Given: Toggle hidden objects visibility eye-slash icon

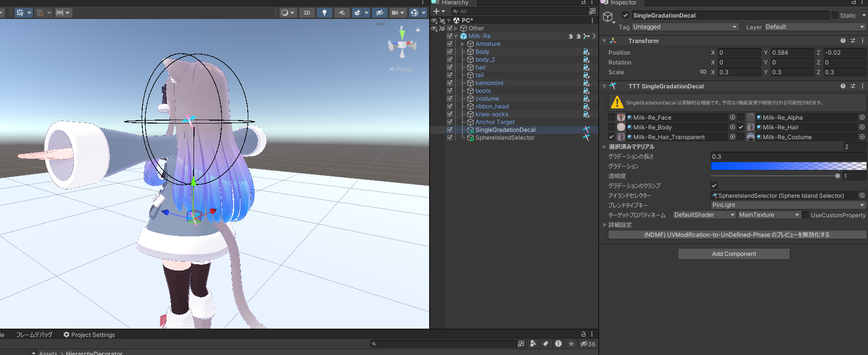Looking at the screenshot, I should [379, 13].
